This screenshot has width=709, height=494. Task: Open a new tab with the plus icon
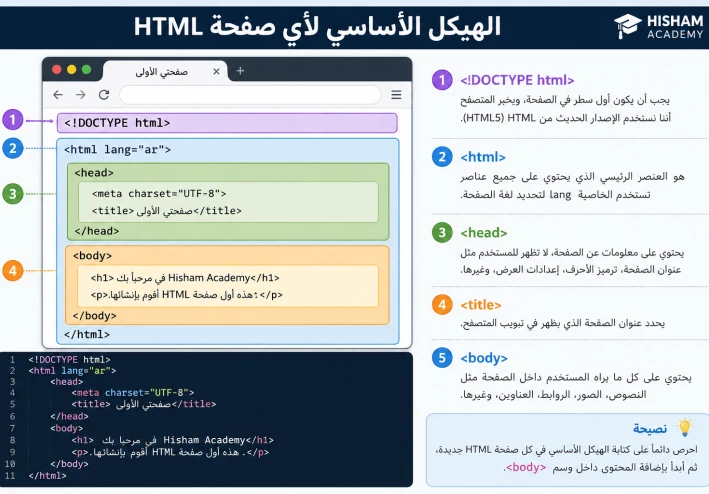tap(240, 71)
